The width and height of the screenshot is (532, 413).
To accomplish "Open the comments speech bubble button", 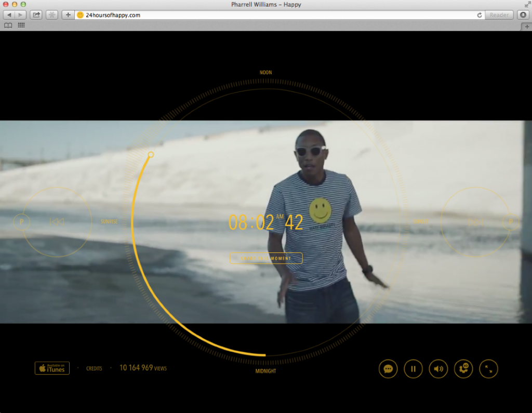I will click(388, 369).
